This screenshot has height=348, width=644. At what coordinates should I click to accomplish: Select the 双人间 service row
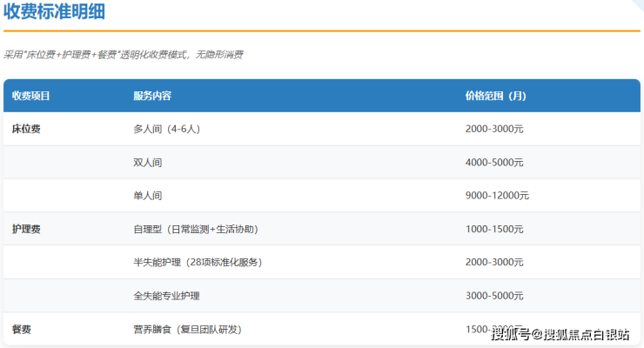(148, 163)
